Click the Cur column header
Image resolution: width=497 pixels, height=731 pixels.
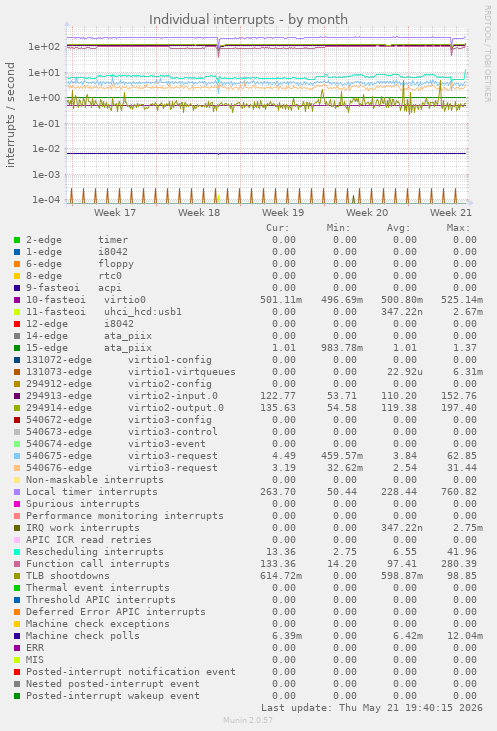pos(277,228)
